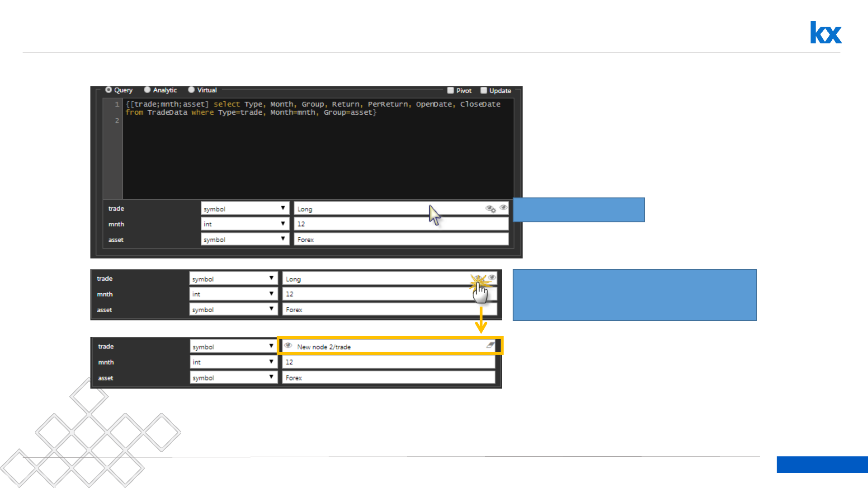
Task: Click the large blue box beside middle panel
Action: click(x=634, y=295)
